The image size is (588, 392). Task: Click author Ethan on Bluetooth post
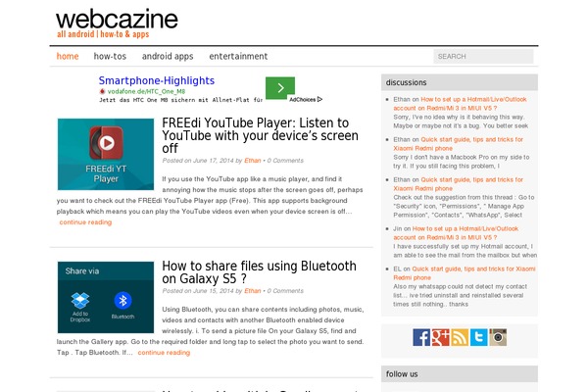pyautogui.click(x=253, y=291)
